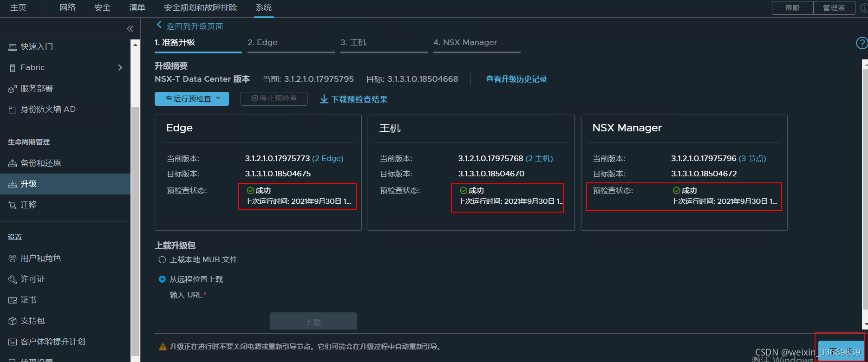Open the 网络 top menu
868x362 pixels.
pos(68,8)
